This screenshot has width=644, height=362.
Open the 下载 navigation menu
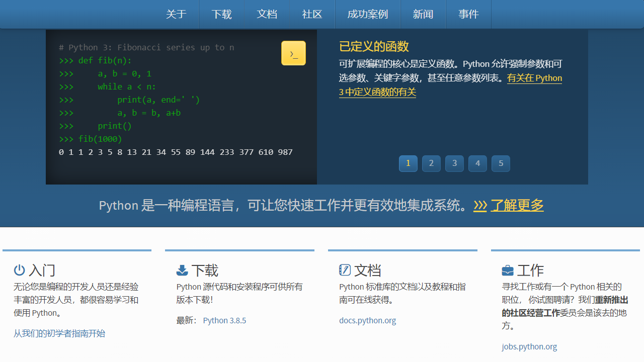pyautogui.click(x=221, y=14)
